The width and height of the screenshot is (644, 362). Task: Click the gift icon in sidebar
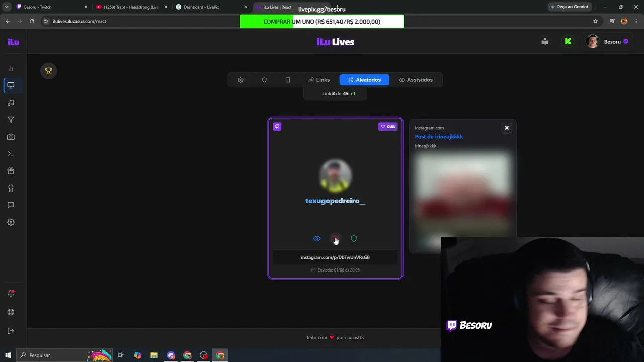tap(11, 171)
